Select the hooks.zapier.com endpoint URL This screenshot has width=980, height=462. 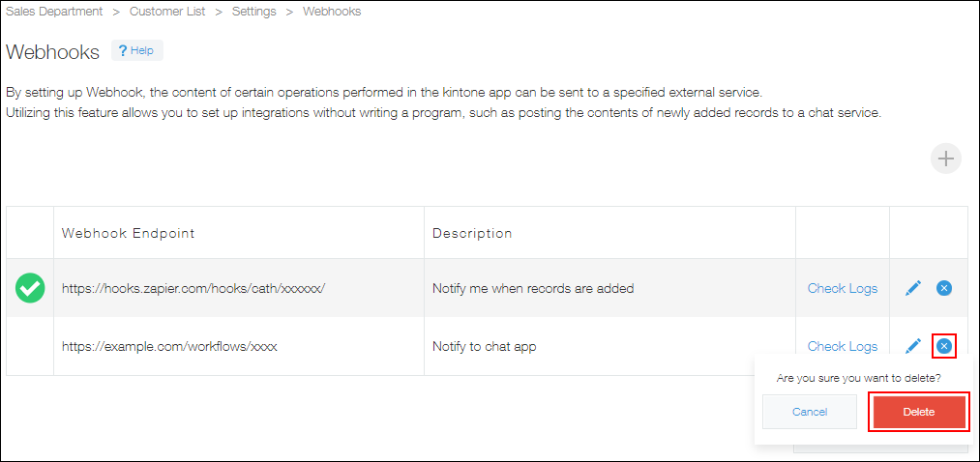[x=193, y=288]
